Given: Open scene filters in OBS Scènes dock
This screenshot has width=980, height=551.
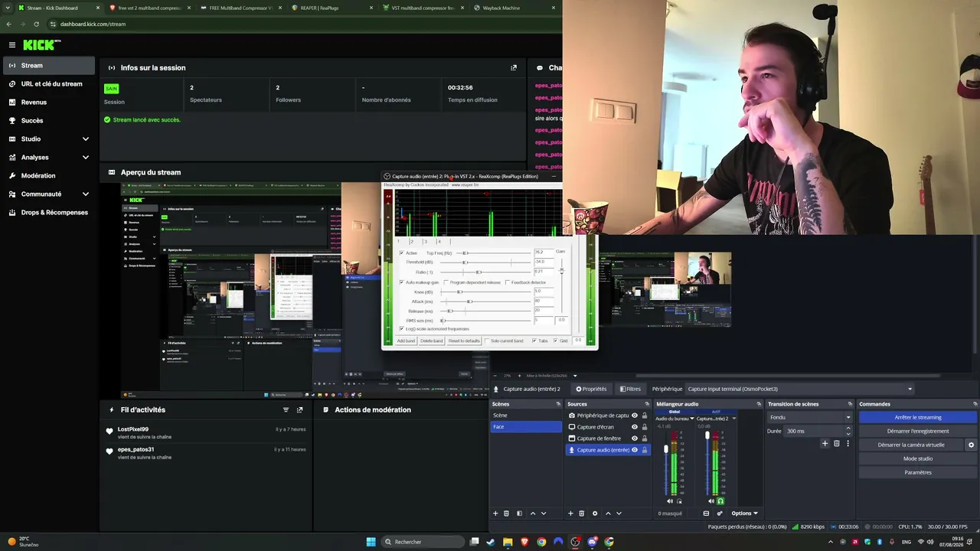Looking at the screenshot, I should 519,514.
